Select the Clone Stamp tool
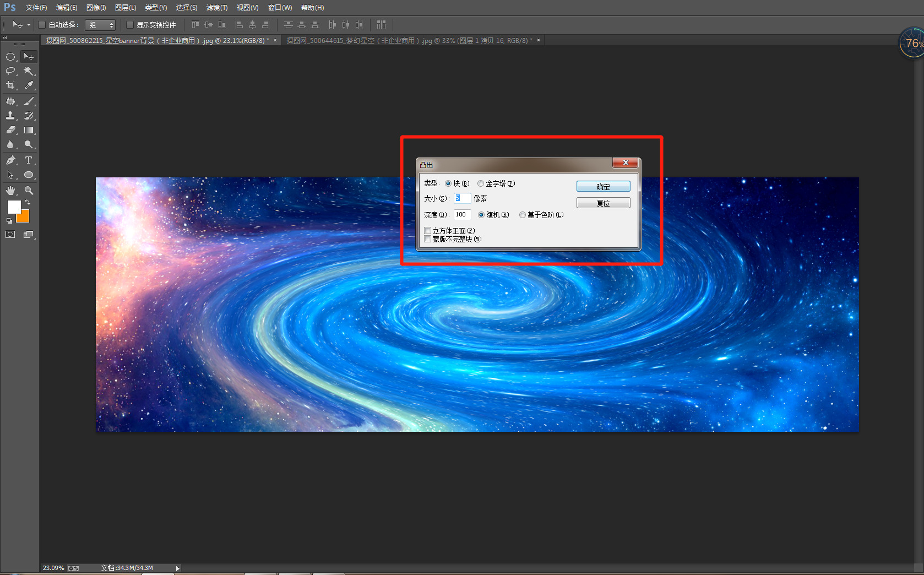 (10, 116)
